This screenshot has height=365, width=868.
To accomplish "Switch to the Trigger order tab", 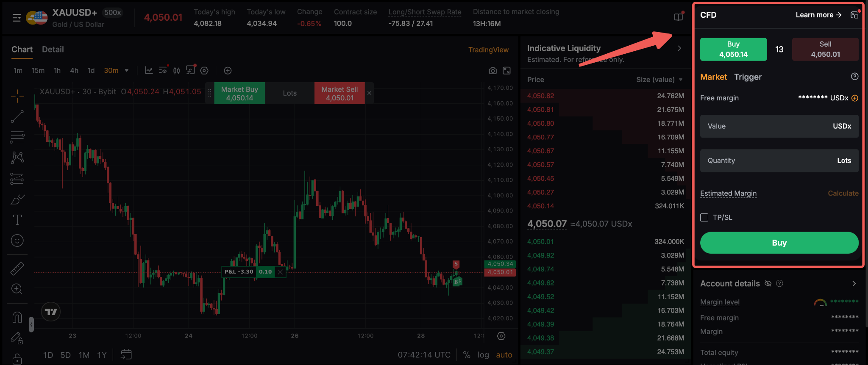I will 748,77.
